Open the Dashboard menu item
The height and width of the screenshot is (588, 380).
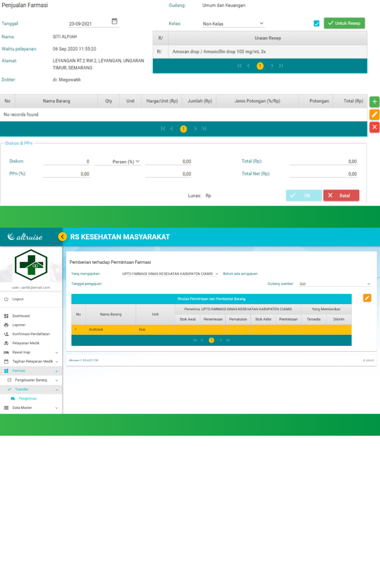pos(21,316)
